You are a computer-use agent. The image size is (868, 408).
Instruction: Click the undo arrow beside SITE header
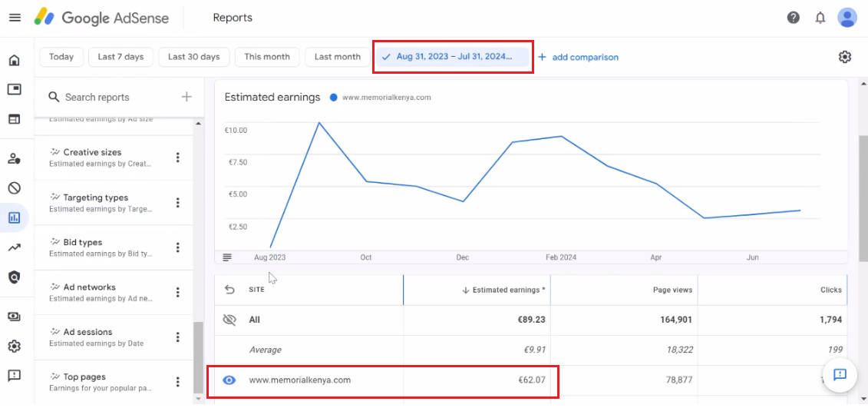pos(229,290)
